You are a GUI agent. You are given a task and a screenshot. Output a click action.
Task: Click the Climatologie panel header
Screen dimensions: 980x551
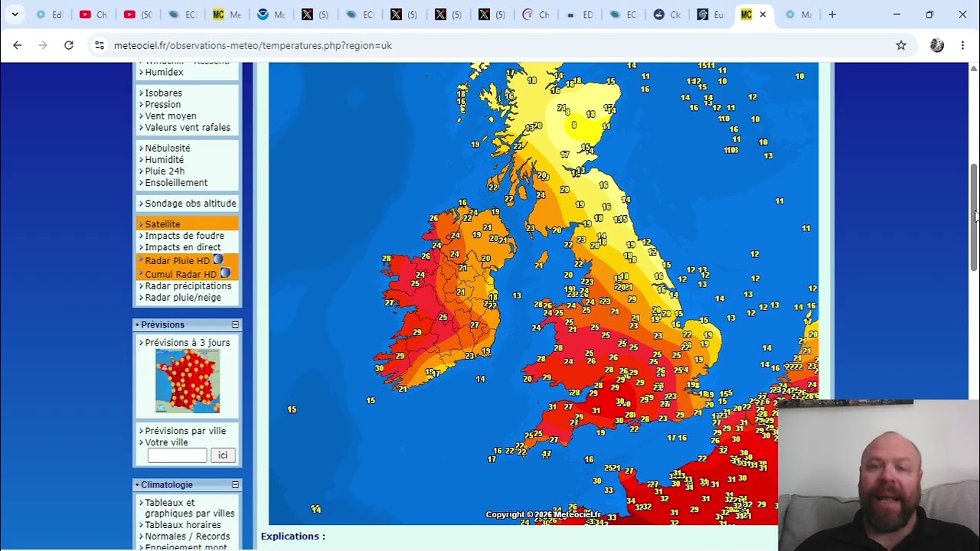click(x=188, y=484)
